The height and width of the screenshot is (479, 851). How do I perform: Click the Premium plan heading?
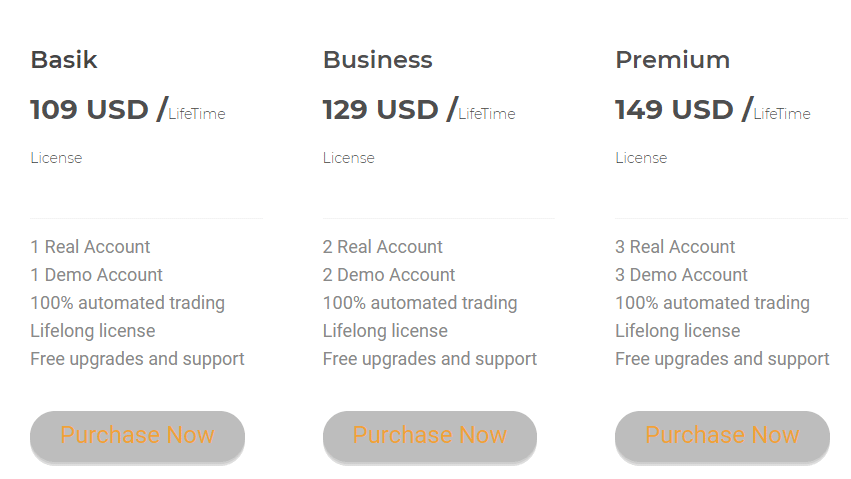click(x=672, y=60)
